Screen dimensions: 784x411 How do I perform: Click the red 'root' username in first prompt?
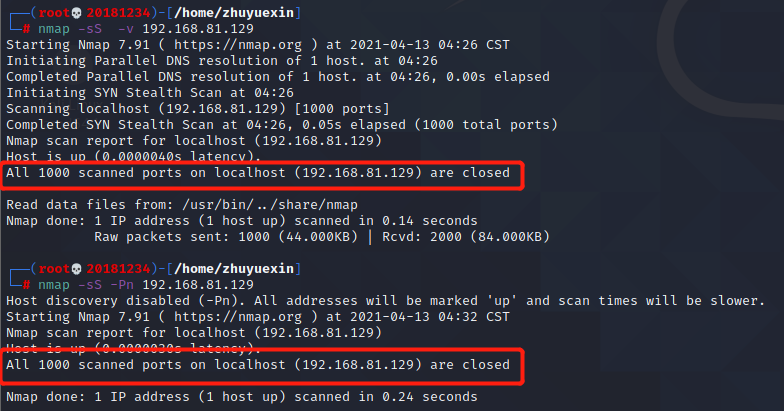coord(54,13)
